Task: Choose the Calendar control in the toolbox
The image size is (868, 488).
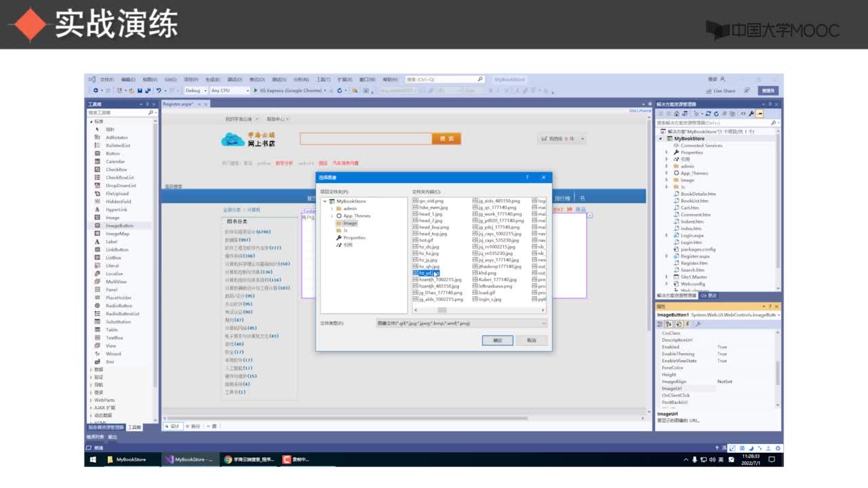Action: click(115, 162)
